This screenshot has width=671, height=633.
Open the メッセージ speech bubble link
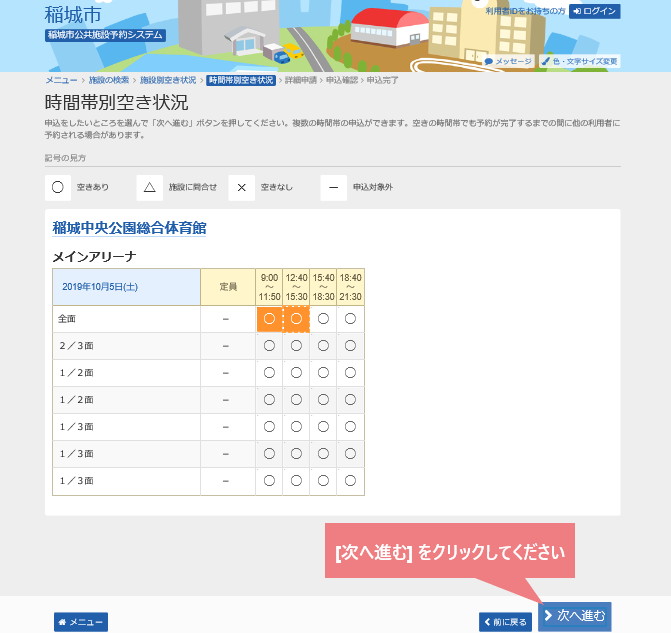click(x=508, y=61)
